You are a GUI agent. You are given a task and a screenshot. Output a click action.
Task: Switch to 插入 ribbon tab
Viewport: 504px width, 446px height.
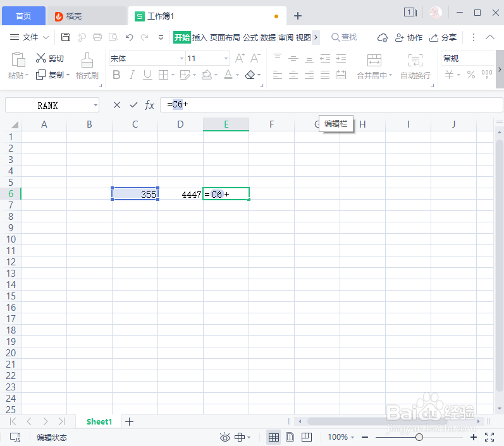tap(200, 37)
